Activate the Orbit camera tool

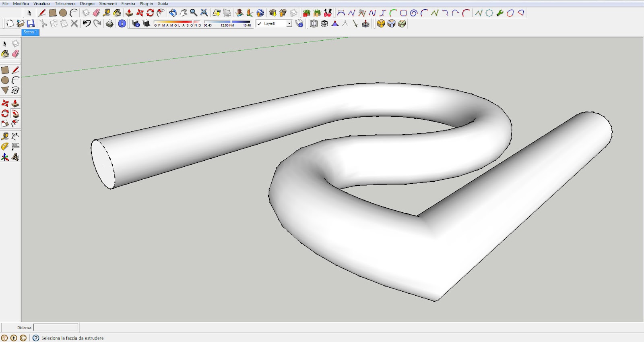[x=173, y=13]
